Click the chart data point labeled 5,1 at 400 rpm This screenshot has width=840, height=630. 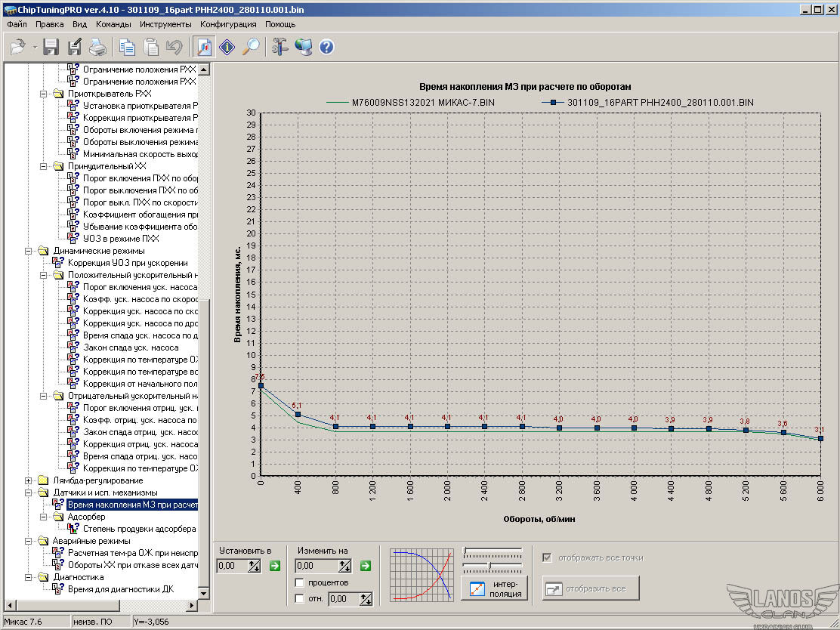coord(298,415)
